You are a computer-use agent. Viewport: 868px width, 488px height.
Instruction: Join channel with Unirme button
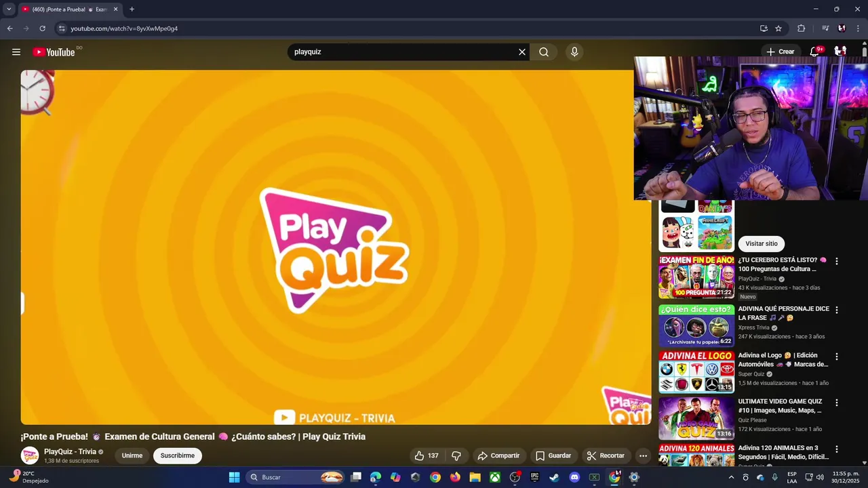(132, 455)
